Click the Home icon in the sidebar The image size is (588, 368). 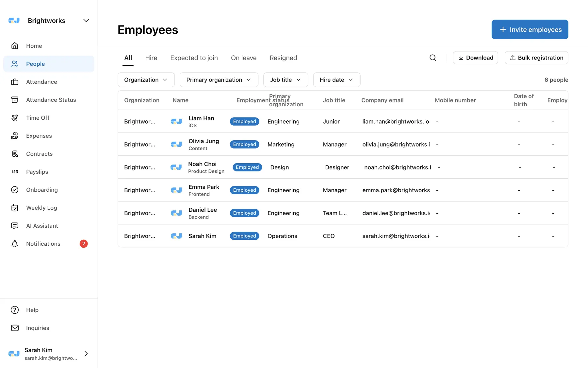pos(15,46)
